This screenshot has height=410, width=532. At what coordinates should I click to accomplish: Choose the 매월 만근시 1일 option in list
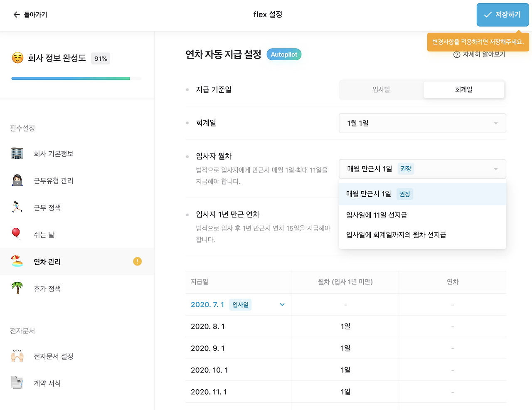422,194
